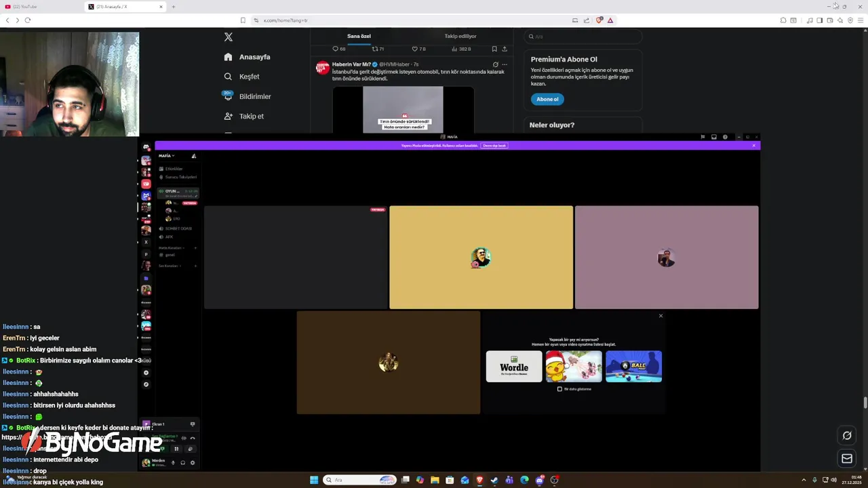Select the yellow participant video tile

(x=481, y=258)
